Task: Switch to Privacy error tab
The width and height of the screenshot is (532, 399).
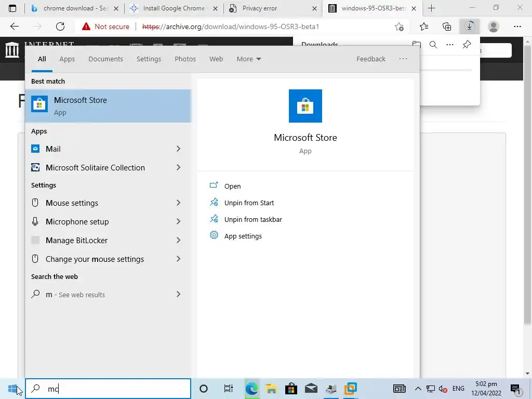Action: coord(273,8)
